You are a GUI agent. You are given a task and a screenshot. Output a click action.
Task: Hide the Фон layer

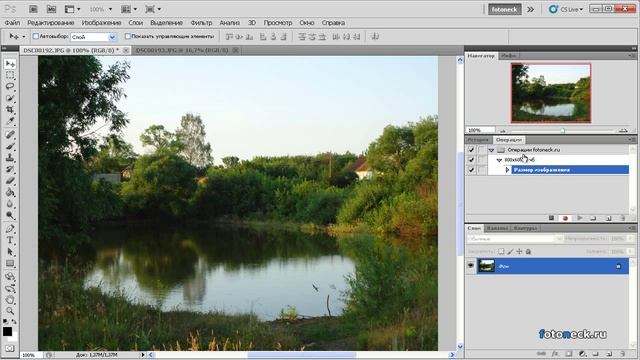pos(471,266)
